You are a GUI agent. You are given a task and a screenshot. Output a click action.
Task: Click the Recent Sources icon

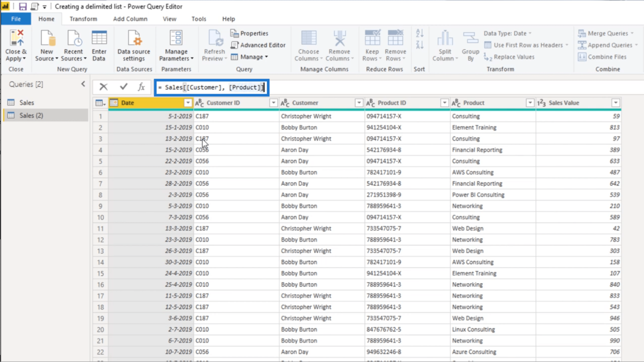[x=74, y=38]
